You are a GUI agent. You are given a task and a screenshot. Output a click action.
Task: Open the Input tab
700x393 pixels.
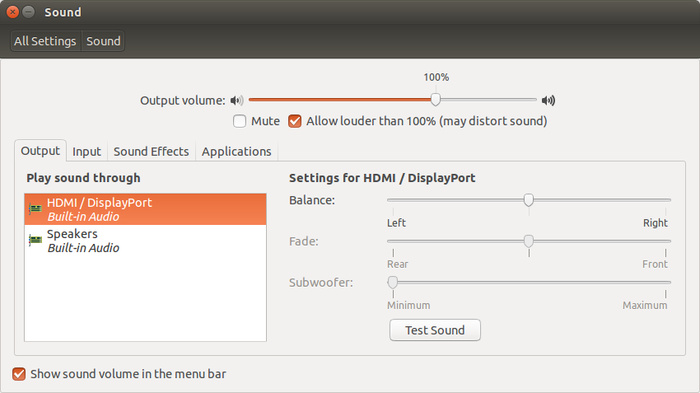click(87, 152)
